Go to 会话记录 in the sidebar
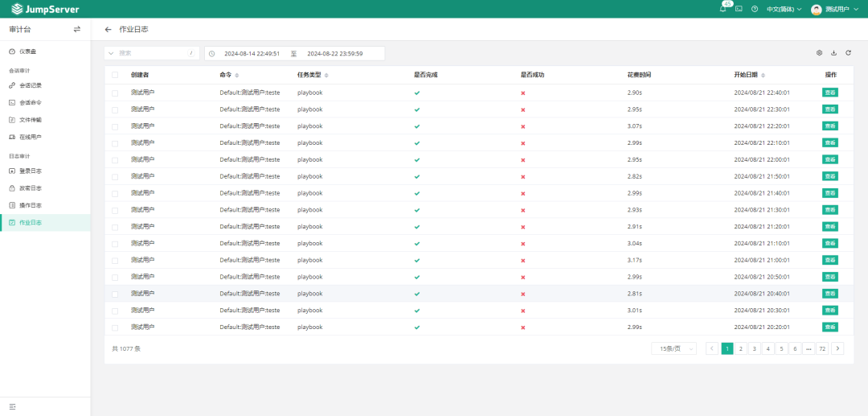This screenshot has width=868, height=416. [x=31, y=85]
